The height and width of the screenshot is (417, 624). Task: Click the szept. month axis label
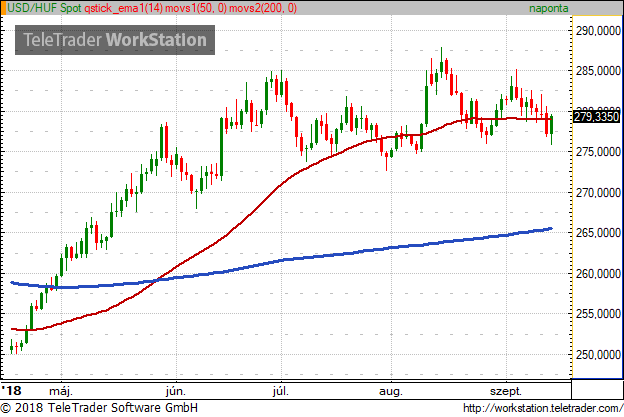point(506,392)
